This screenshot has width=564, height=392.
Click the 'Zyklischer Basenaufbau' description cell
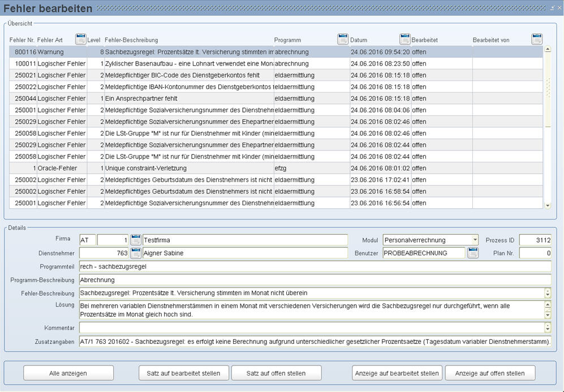[189, 64]
